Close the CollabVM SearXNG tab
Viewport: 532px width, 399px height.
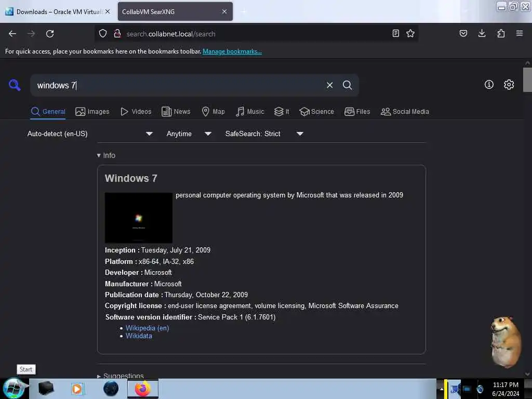tap(224, 11)
